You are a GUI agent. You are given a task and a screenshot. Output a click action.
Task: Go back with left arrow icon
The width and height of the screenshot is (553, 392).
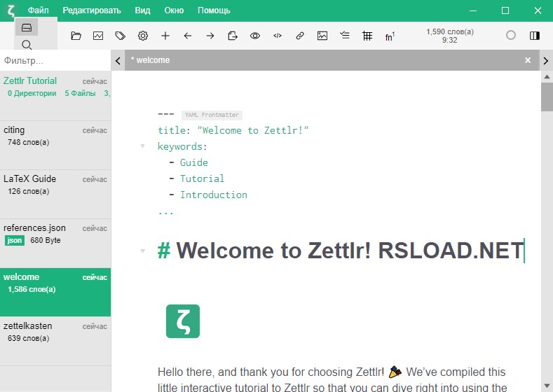pyautogui.click(x=188, y=36)
